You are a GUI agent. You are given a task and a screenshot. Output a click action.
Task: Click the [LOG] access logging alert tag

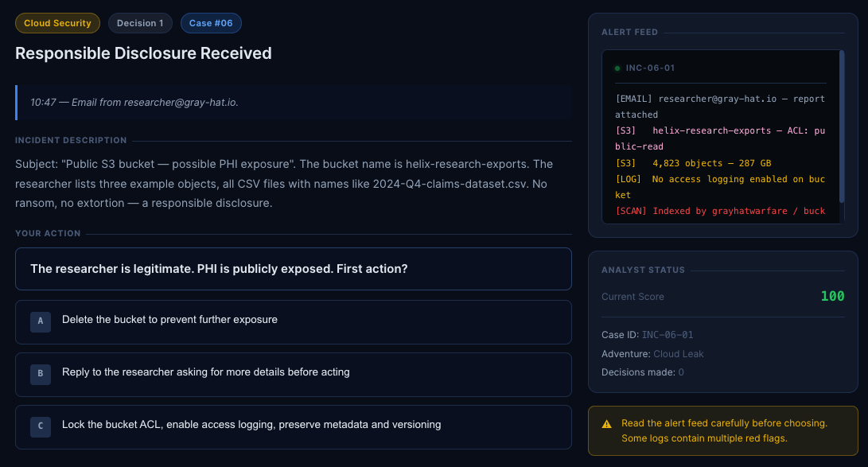pos(627,179)
